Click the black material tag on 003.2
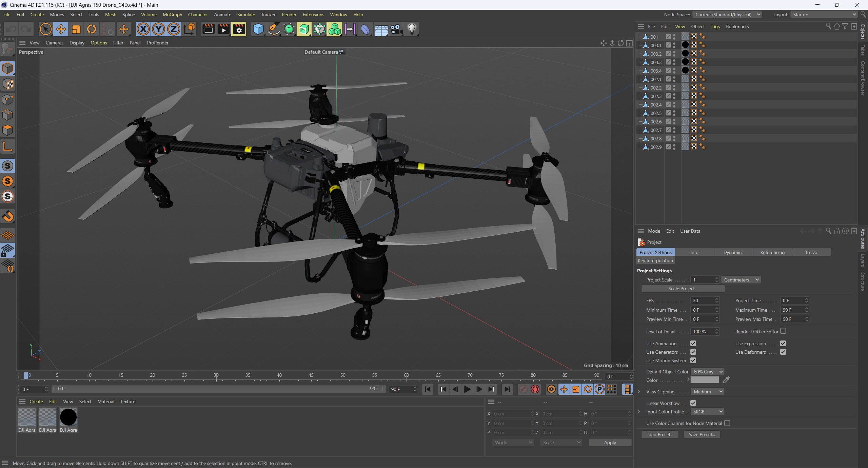 (685, 54)
